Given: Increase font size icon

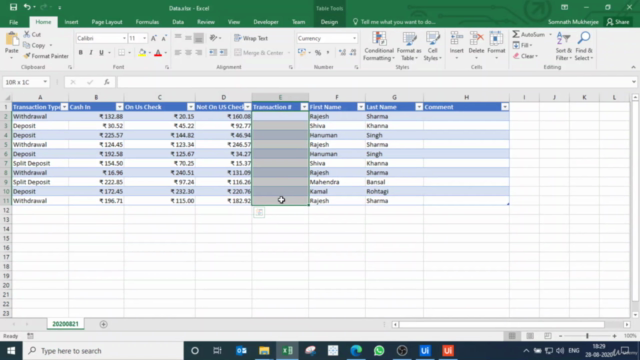Looking at the screenshot, I should pos(154,38).
